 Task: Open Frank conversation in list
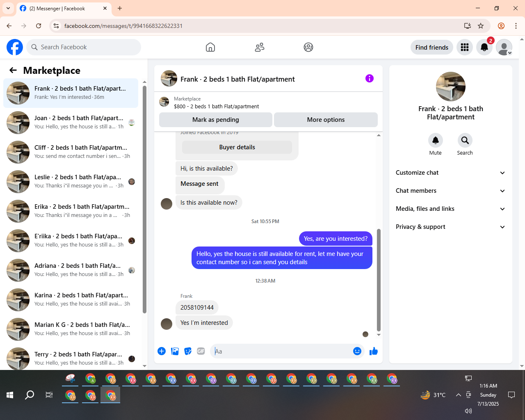click(71, 93)
